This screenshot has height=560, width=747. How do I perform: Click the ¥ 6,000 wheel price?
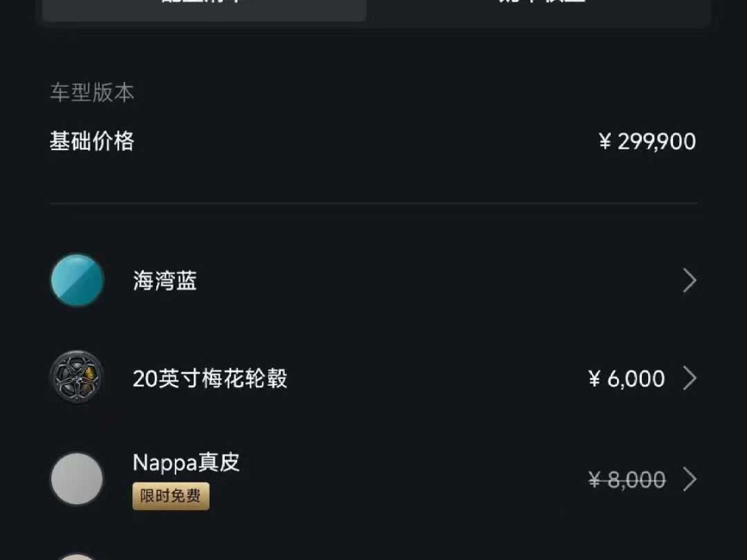626,379
